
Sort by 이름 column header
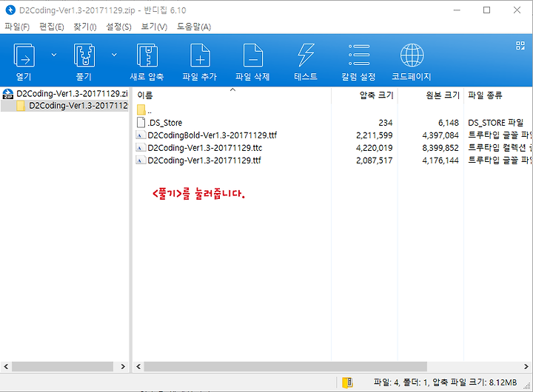tap(145, 95)
